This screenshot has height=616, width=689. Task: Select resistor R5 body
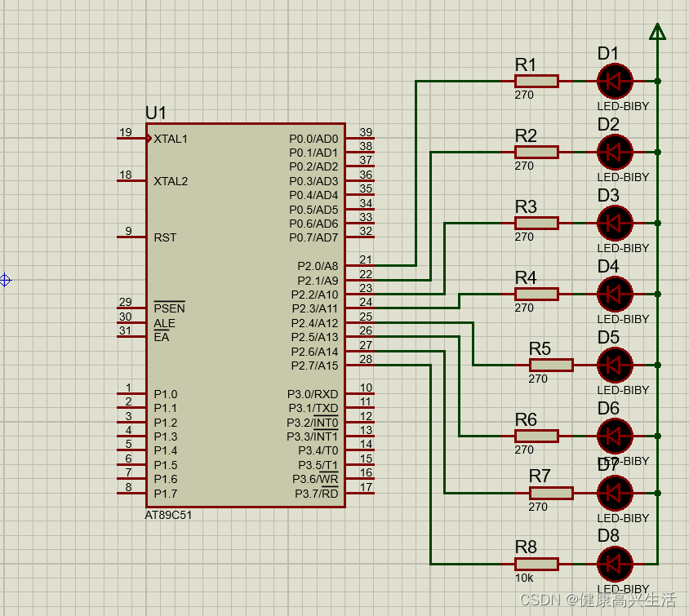pyautogui.click(x=551, y=366)
